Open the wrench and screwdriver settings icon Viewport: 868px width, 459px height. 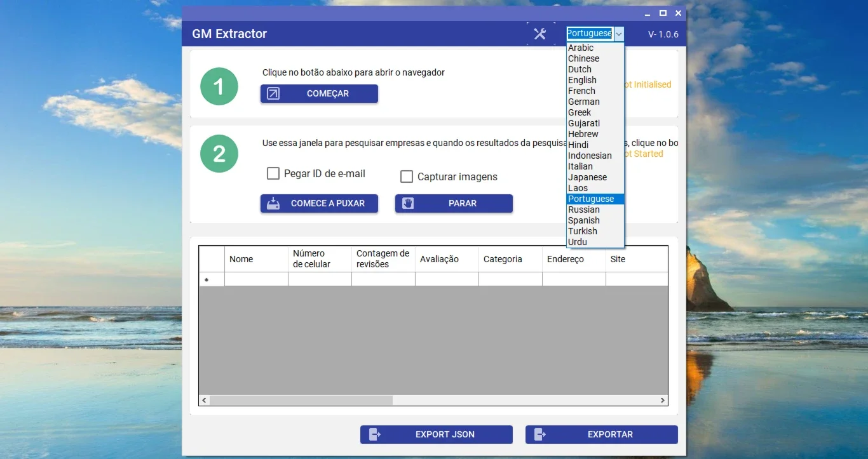click(540, 34)
